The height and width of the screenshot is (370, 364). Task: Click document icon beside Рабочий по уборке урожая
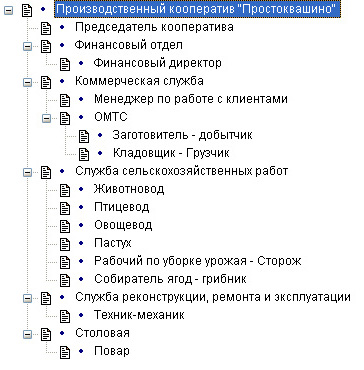point(65,262)
